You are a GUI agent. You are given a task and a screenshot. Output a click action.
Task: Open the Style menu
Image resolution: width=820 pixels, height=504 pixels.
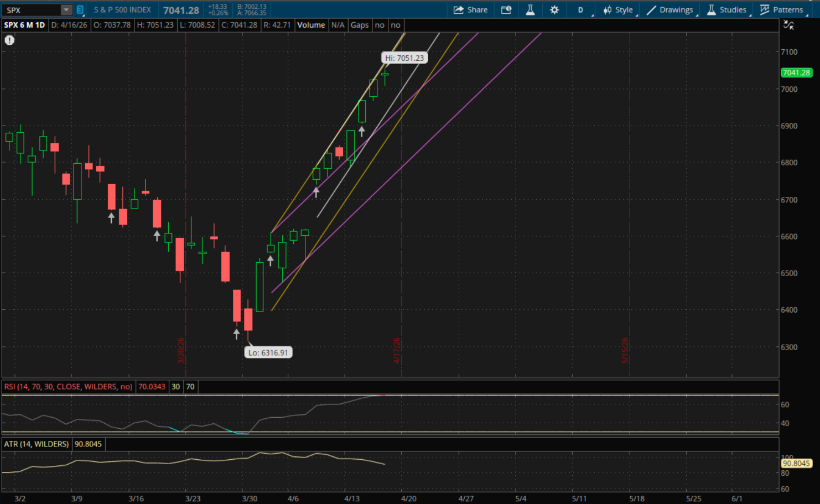[618, 10]
